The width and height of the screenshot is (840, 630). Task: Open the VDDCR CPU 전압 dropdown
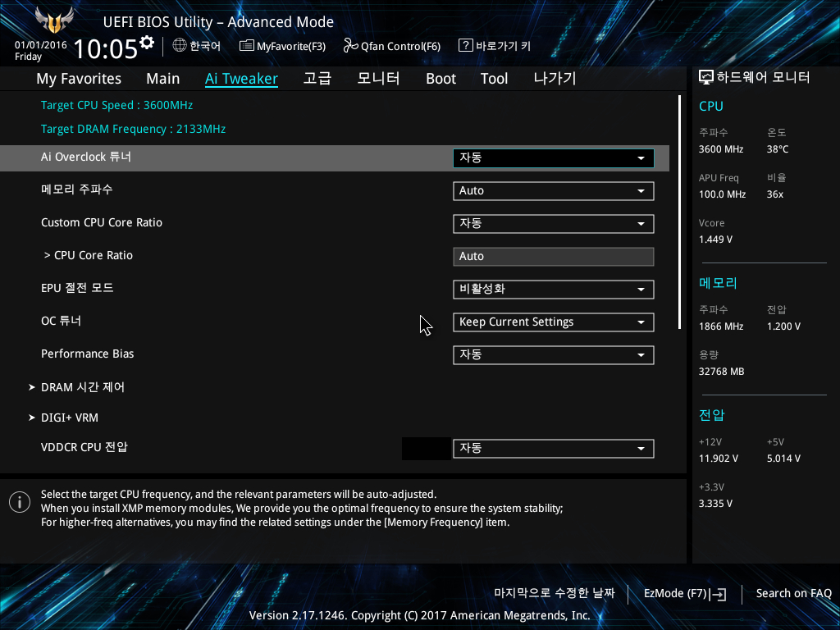coord(554,449)
